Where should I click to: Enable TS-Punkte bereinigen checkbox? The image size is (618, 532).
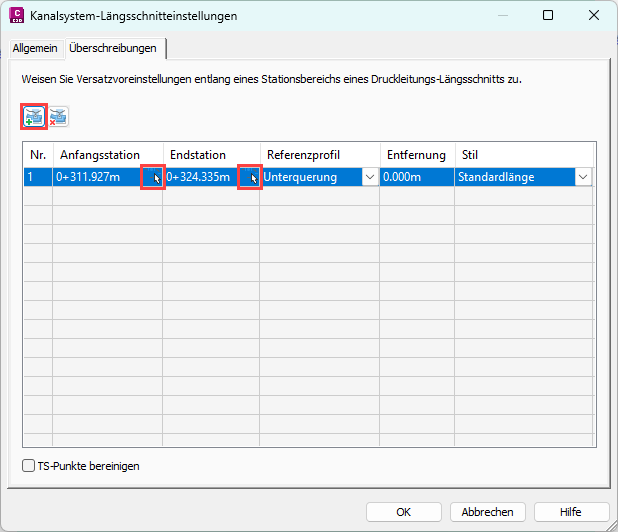click(28, 466)
